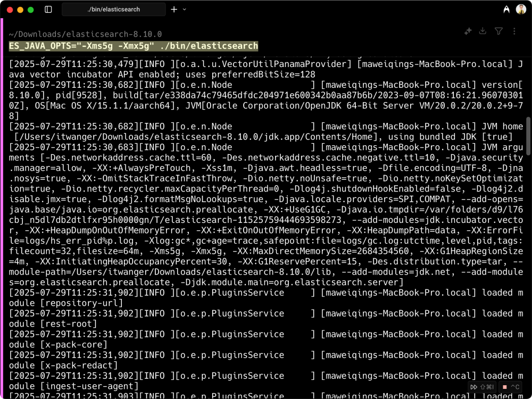Open the block's three-dot menu
Image resolution: width=532 pixels, height=399 pixels.
coord(514,31)
